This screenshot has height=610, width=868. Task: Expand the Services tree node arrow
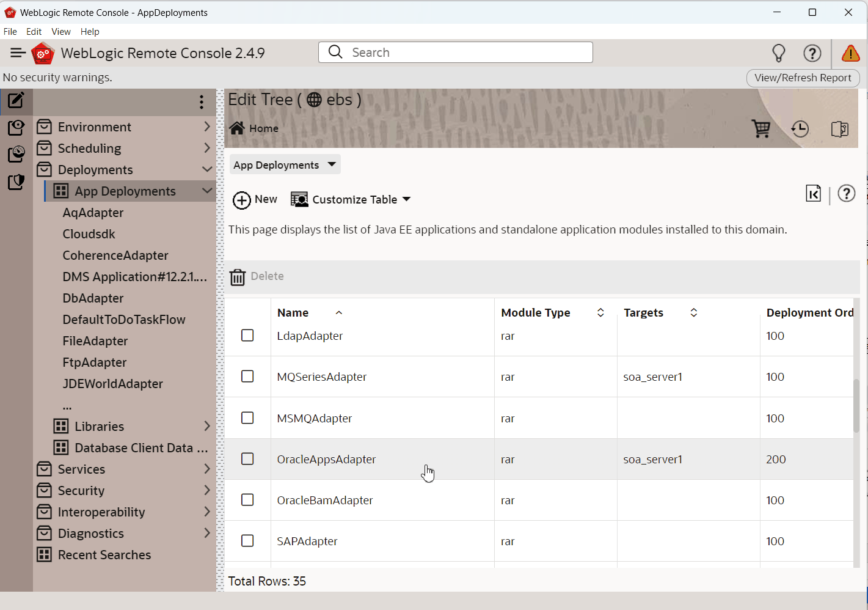[x=207, y=469]
